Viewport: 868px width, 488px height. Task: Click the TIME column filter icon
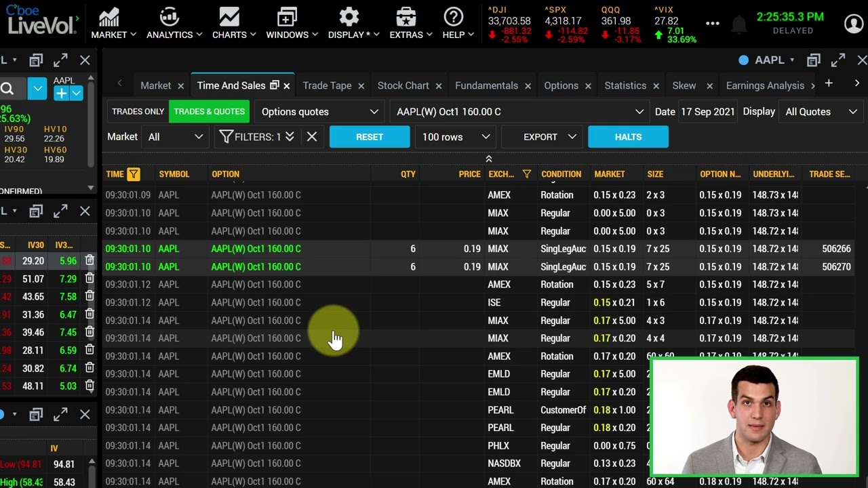(134, 175)
